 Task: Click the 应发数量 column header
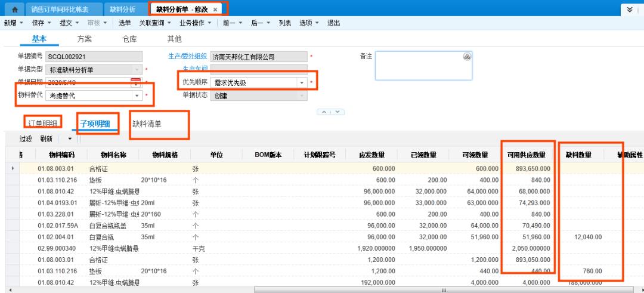point(371,155)
